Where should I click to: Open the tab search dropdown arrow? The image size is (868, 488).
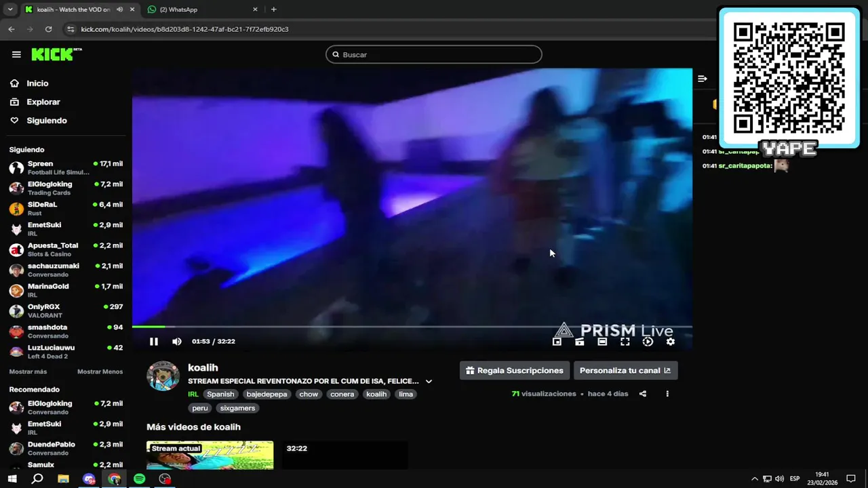[9, 9]
